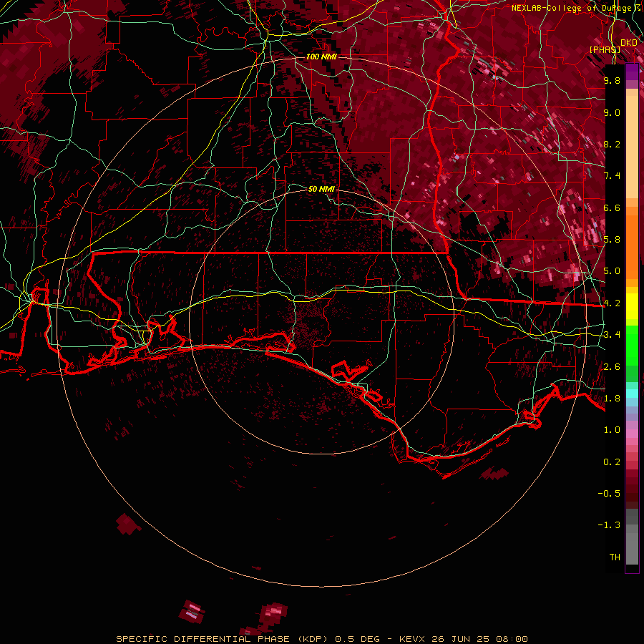Viewport: 644px width, 644px height.
Task: Click the TH threshold label
Action: tap(615, 557)
